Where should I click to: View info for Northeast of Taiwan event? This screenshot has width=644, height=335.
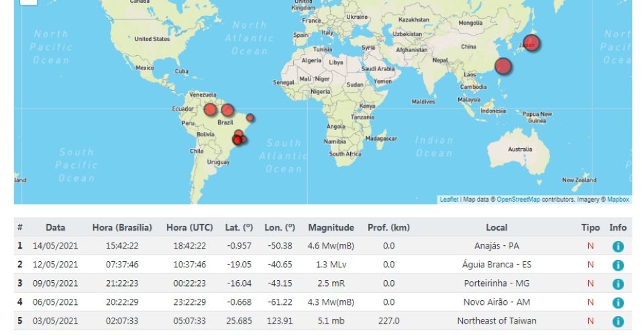click(618, 321)
